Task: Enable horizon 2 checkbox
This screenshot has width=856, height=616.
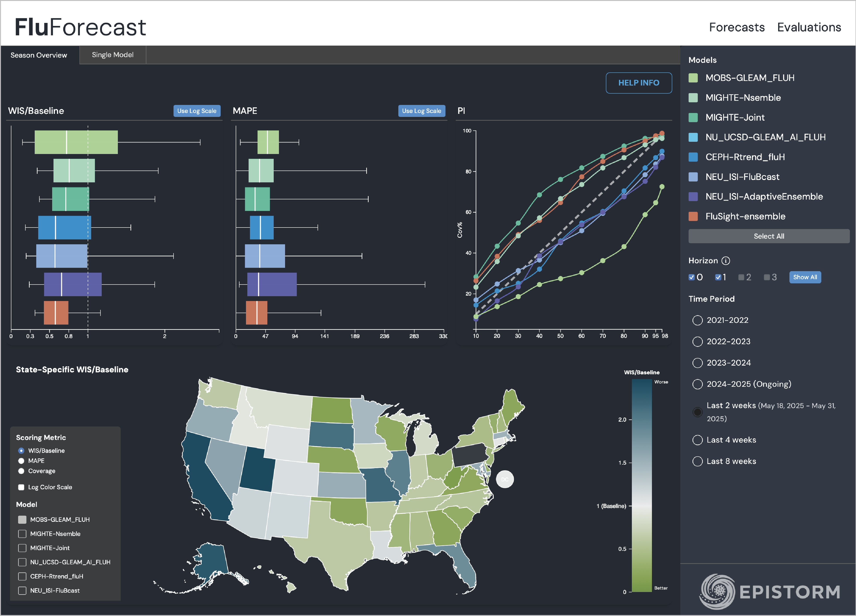Action: pyautogui.click(x=741, y=277)
